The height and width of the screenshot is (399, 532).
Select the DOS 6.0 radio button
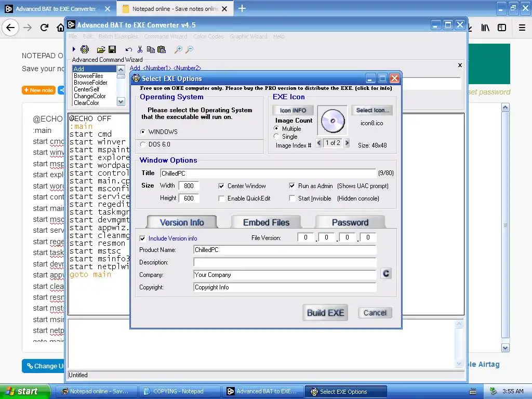(x=142, y=144)
